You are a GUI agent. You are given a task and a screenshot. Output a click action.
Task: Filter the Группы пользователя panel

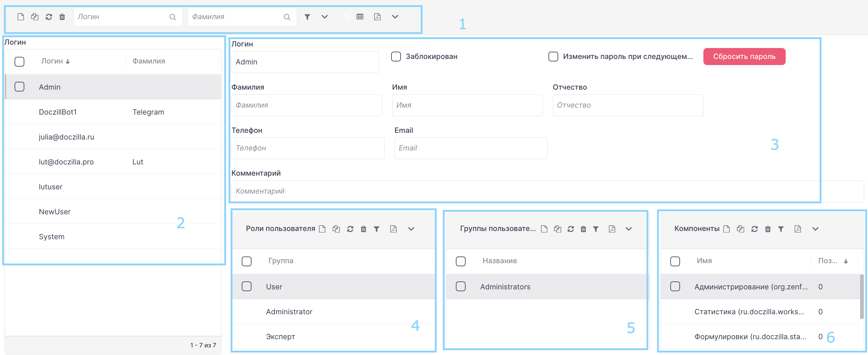[596, 229]
